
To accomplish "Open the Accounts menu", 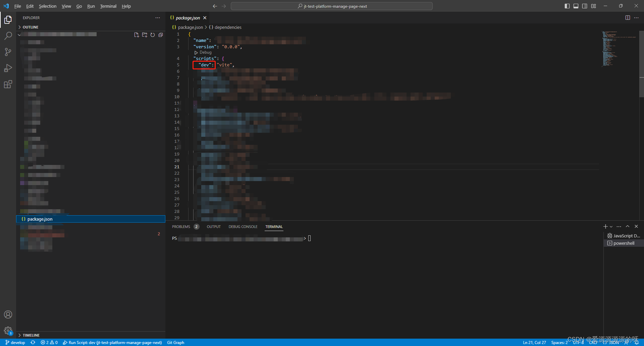I will click(x=8, y=314).
